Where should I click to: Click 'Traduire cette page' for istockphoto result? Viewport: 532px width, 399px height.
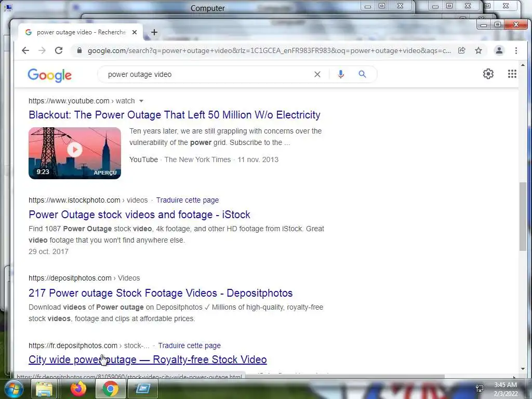[187, 200]
